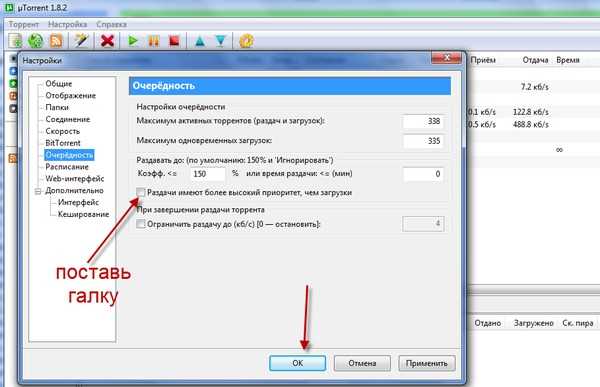Screen dimensions: 600x387
Task: Click the Загружено column header in lower pane
Action: 533,323
